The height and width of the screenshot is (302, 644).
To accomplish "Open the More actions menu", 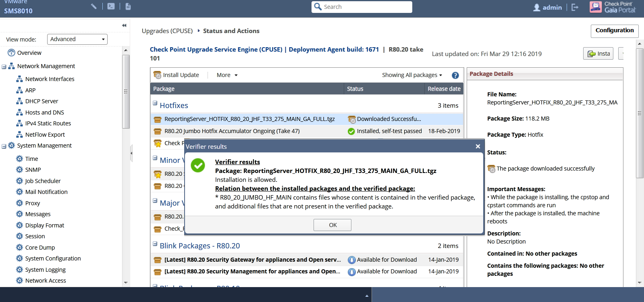I will [x=227, y=75].
